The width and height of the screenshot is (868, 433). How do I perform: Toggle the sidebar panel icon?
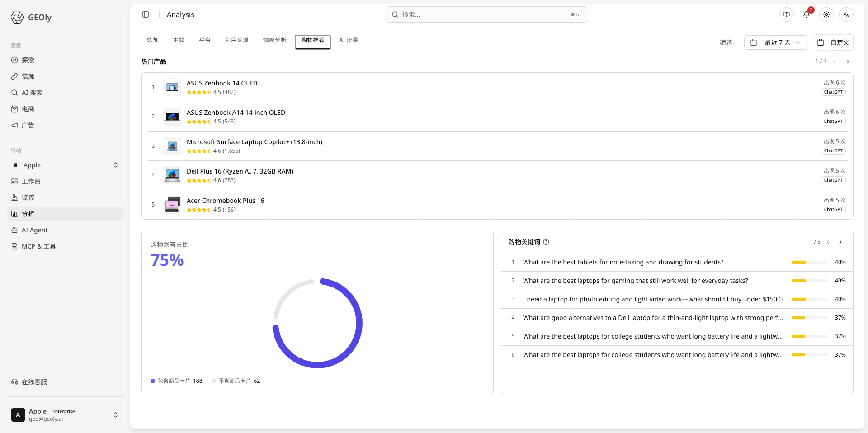point(146,14)
